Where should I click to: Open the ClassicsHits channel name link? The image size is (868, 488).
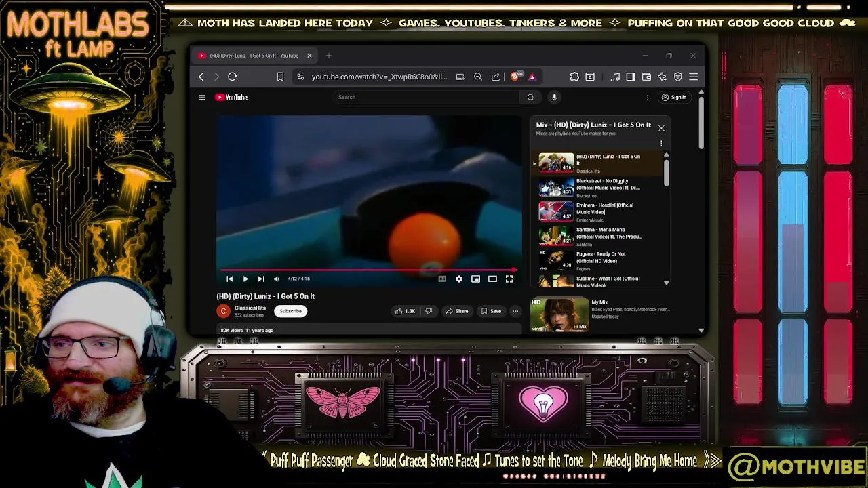pyautogui.click(x=250, y=308)
